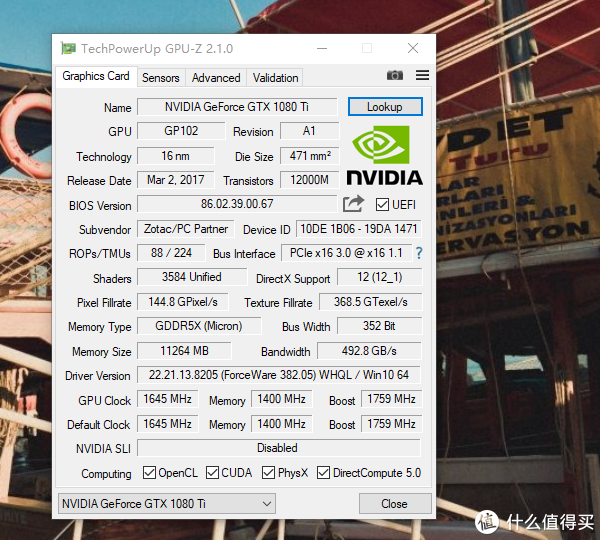Close the GPU-Z window with X
600x540 pixels.
click(x=413, y=48)
